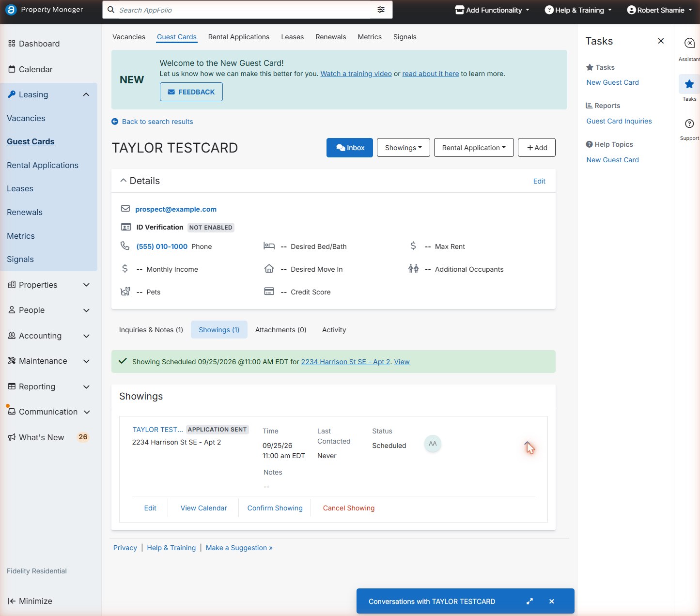Click the back arrow to search results
The height and width of the screenshot is (616, 700).
click(x=115, y=122)
